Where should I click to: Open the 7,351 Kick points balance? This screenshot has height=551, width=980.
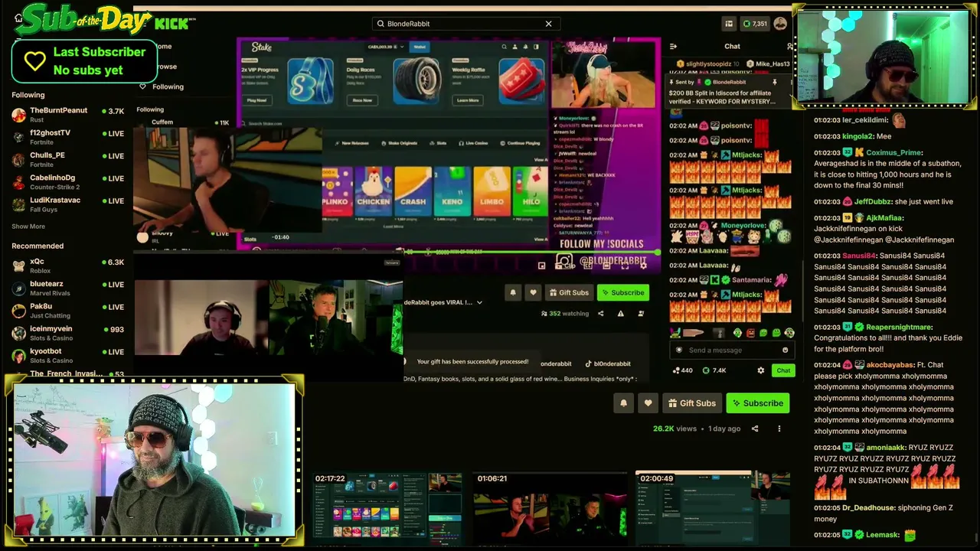click(755, 24)
